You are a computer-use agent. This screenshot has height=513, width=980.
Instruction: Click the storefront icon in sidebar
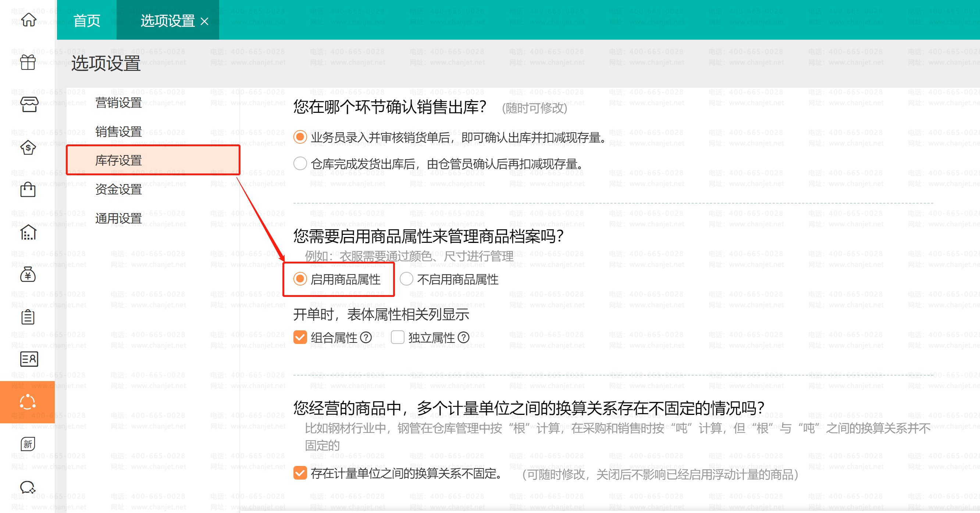[29, 104]
